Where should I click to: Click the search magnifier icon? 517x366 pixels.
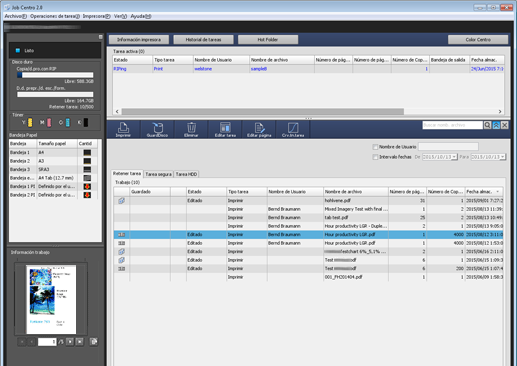pos(487,125)
